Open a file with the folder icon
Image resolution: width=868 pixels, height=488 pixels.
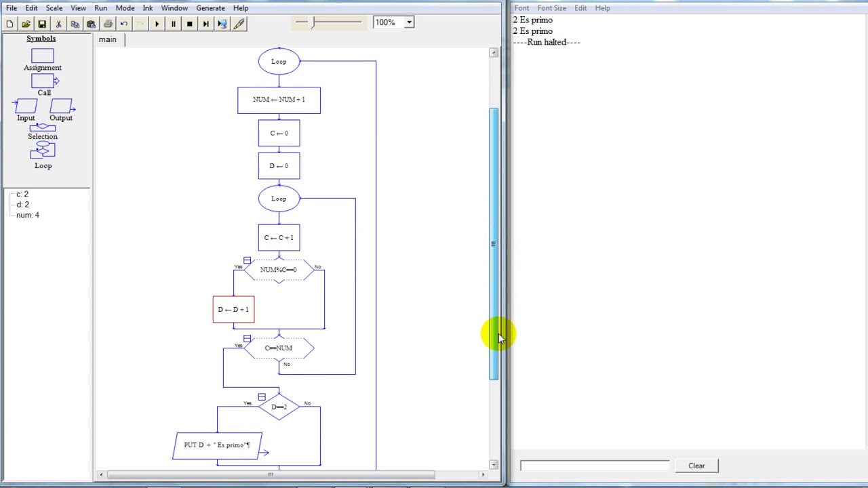pos(26,24)
